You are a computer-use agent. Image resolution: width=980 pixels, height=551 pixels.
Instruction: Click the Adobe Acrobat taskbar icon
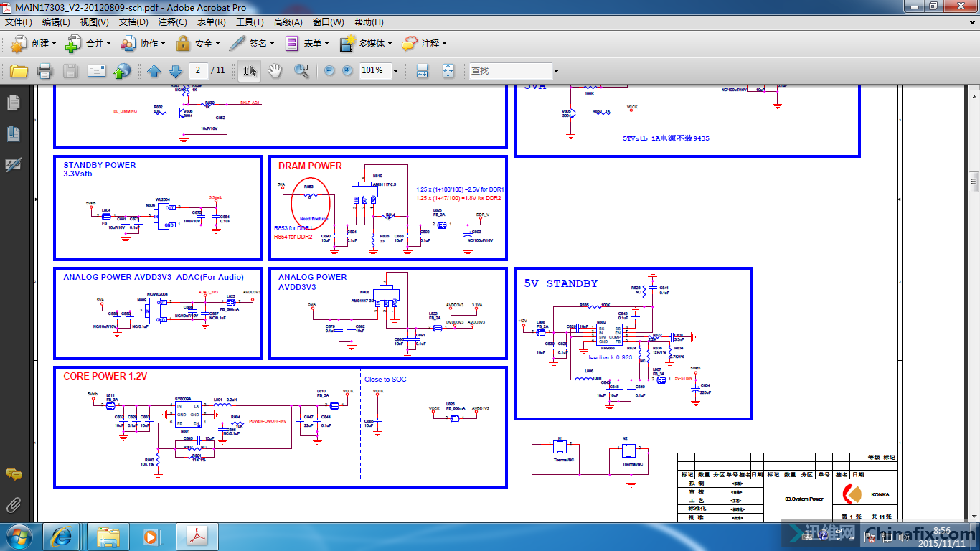[x=197, y=536]
